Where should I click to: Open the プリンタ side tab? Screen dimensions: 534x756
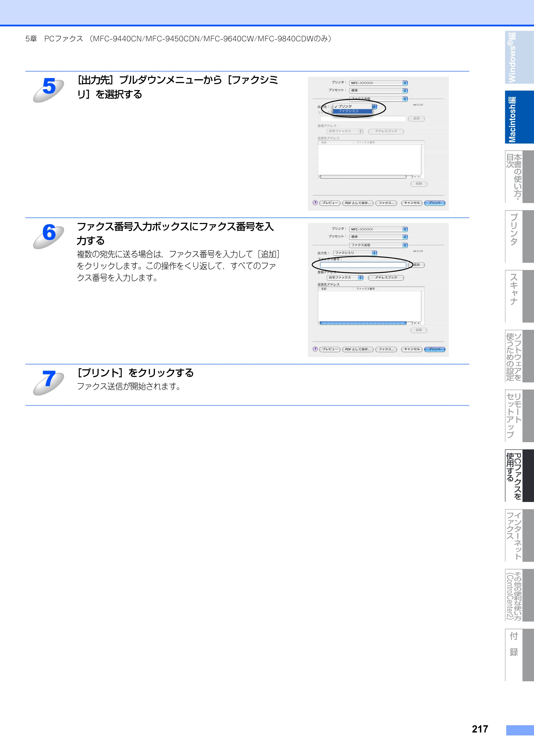pos(519,236)
